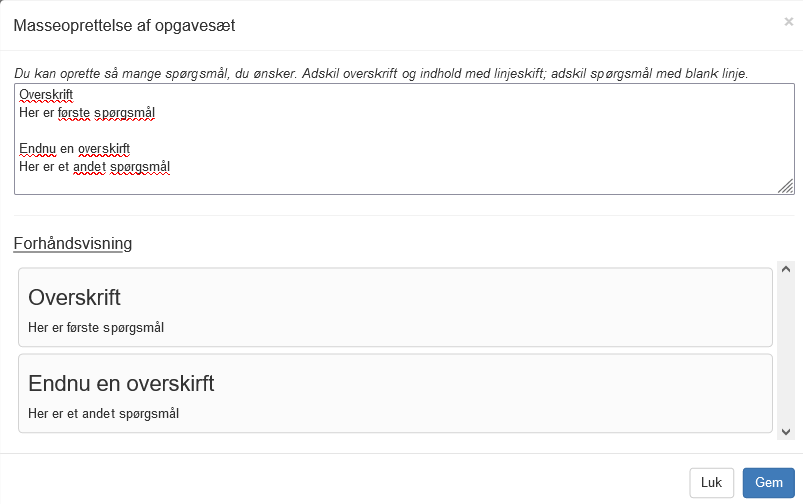Click 'Her er første spørgsmål' preview text
The image size is (803, 504).
(96, 328)
